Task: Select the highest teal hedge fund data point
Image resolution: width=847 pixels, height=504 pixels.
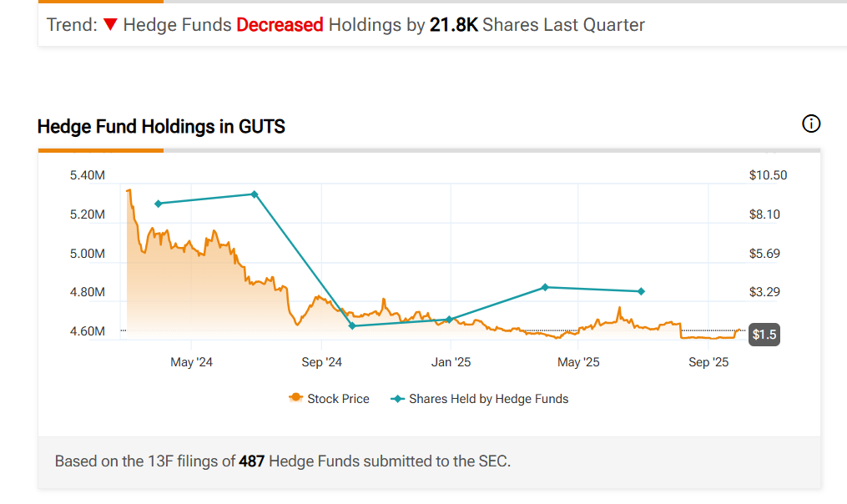Action: pos(255,194)
